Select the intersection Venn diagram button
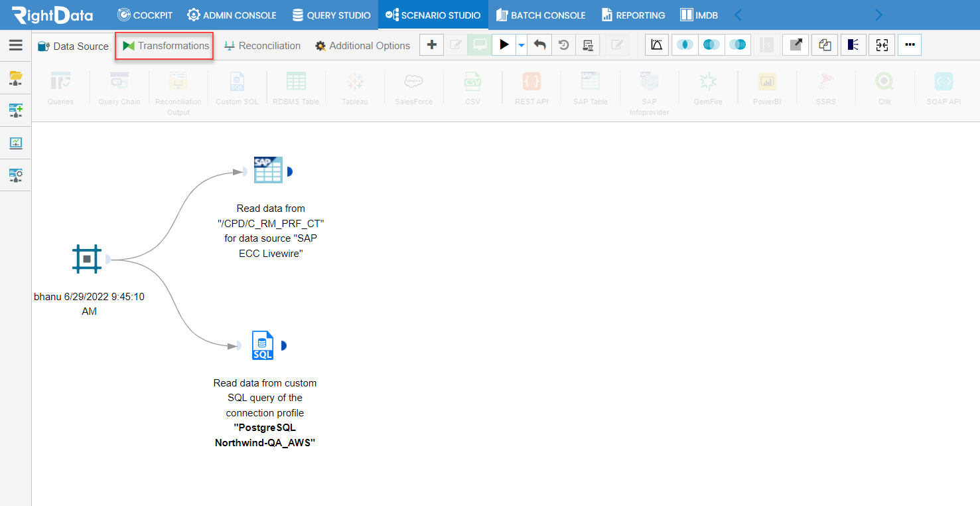Viewport: 980px width, 506px height. (x=685, y=45)
